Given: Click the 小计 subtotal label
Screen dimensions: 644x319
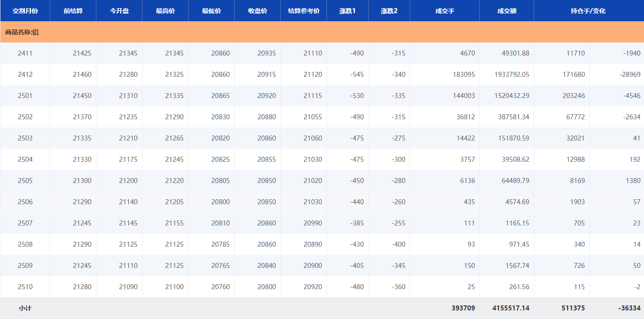Looking at the screenshot, I should (25, 308).
